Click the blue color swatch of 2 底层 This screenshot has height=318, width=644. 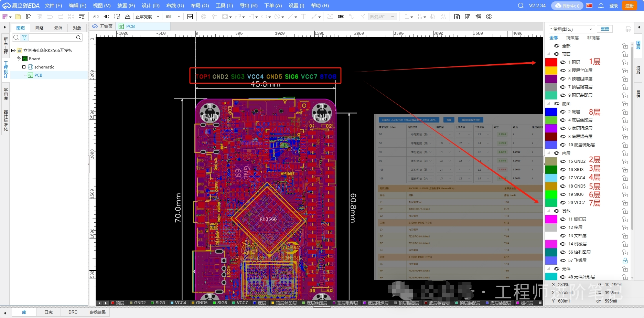pos(551,112)
